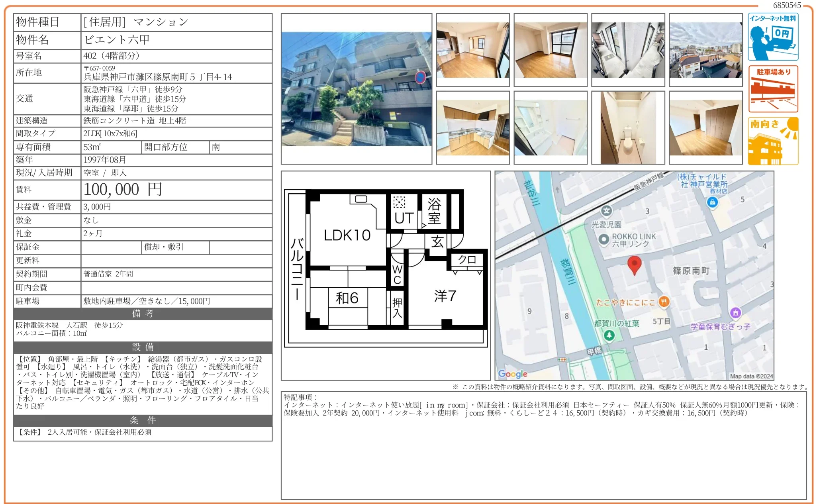Click the 洋7 room in floor plan
Viewport: 819px width, 504px height.
pos(445,296)
